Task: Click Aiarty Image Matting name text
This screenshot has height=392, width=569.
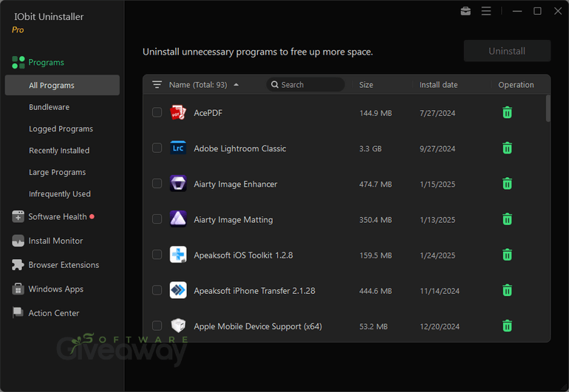Action: point(234,219)
